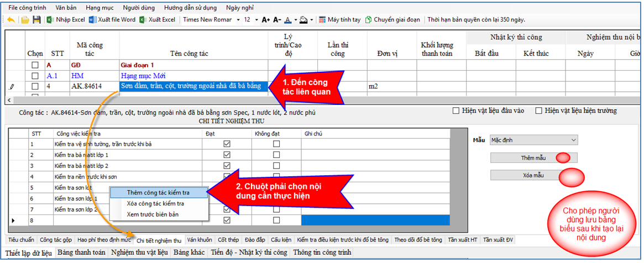
Task: Open font color picker dropdown arrow
Action: 295,20
